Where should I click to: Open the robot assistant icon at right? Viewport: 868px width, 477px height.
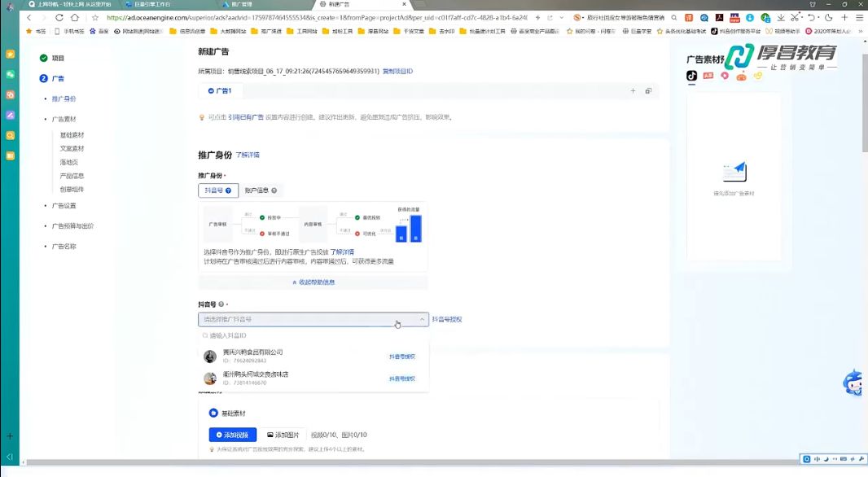[x=853, y=383]
